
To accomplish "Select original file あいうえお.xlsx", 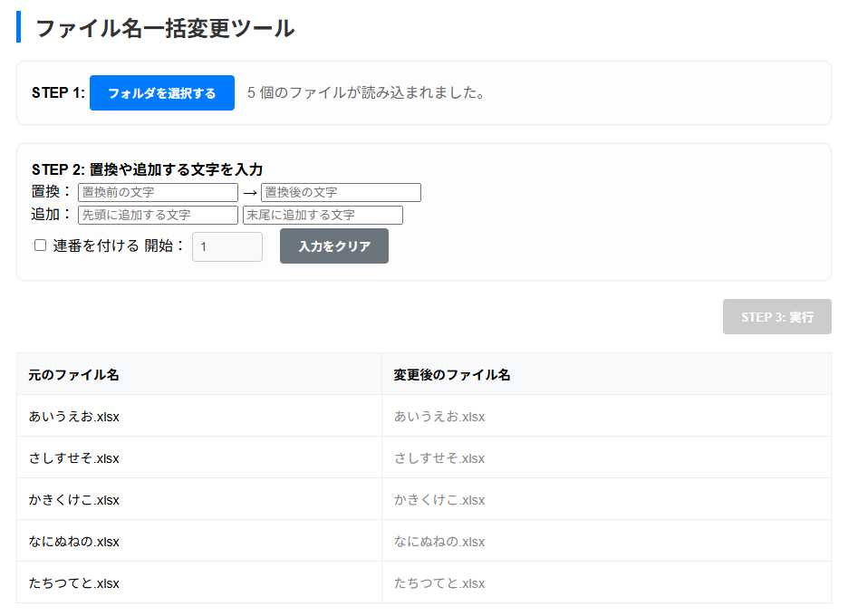I will pyautogui.click(x=74, y=417).
